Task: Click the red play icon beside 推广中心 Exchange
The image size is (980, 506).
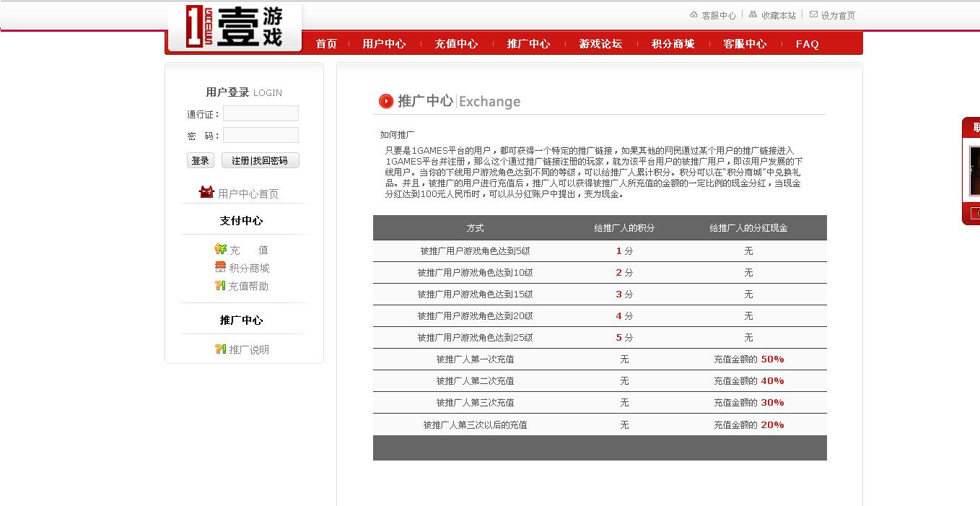Action: (x=386, y=101)
